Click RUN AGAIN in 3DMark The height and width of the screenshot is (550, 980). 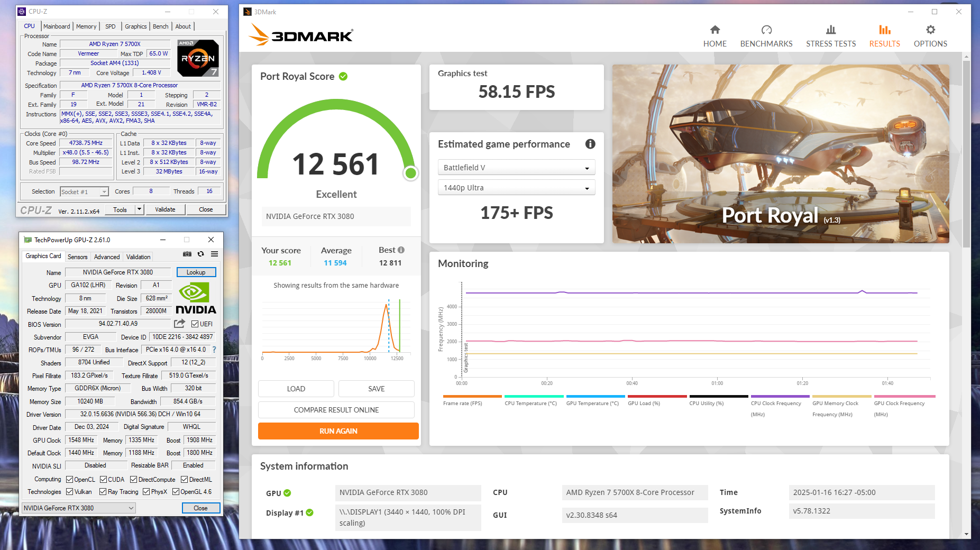point(338,431)
